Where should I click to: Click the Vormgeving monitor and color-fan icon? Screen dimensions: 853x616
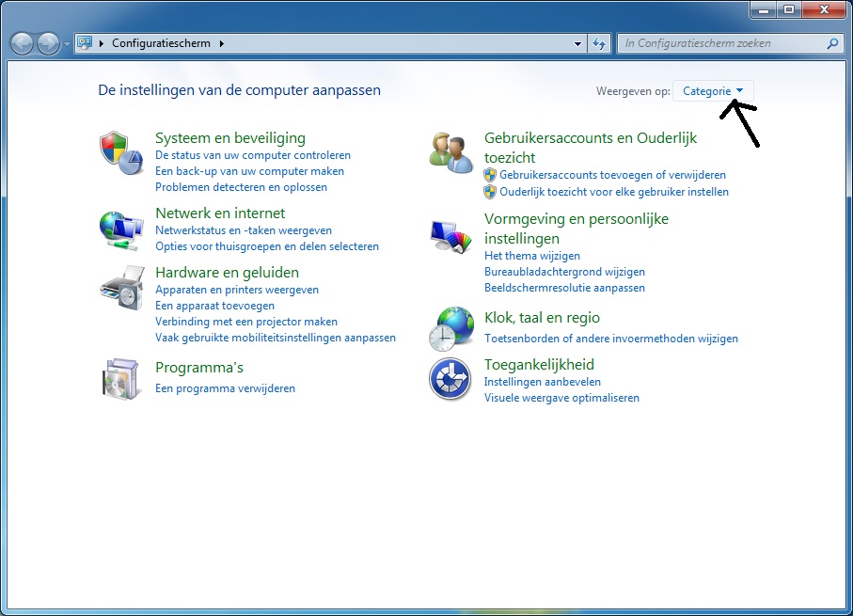click(x=451, y=237)
